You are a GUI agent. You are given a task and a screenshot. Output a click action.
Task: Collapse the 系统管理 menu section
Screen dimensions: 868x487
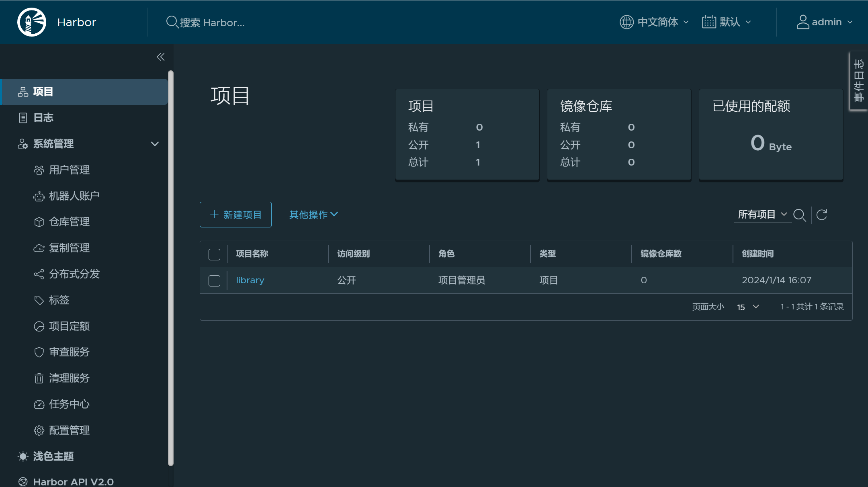155,144
